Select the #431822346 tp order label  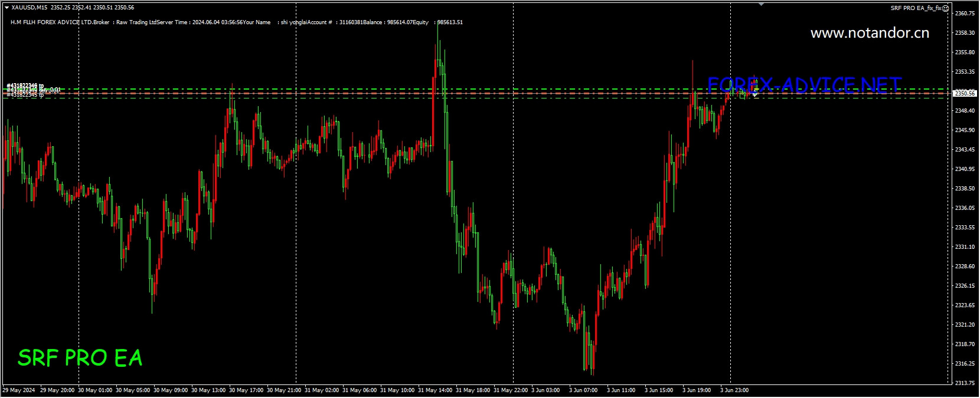[25, 85]
